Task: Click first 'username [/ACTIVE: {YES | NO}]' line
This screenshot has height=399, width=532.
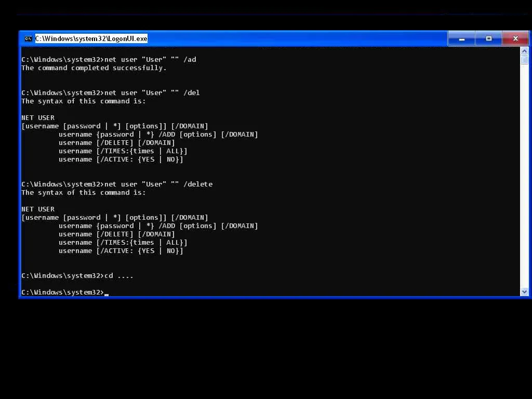Action: [x=121, y=159]
